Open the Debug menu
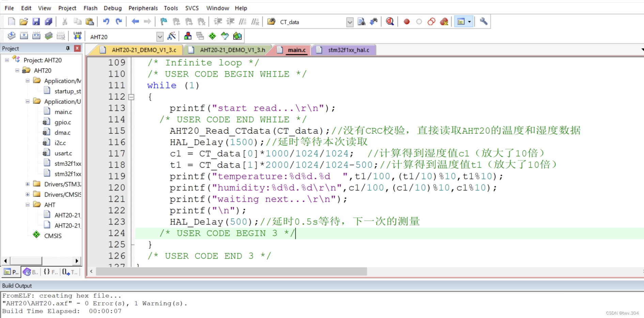The height and width of the screenshot is (318, 644). pyautogui.click(x=113, y=8)
